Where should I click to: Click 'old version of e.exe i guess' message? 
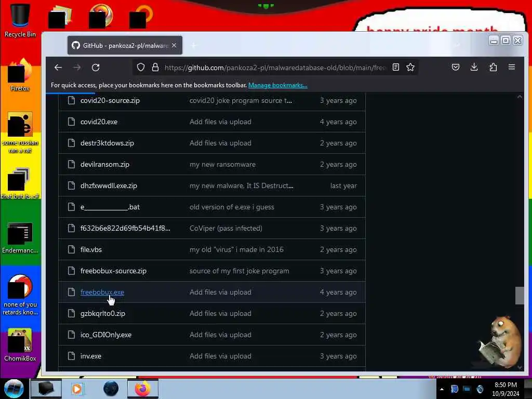click(x=232, y=207)
